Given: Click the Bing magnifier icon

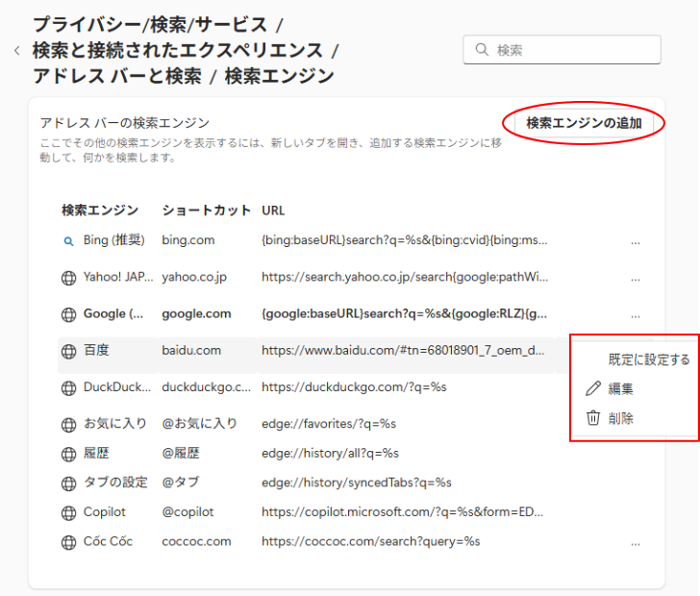Looking at the screenshot, I should [x=68, y=241].
